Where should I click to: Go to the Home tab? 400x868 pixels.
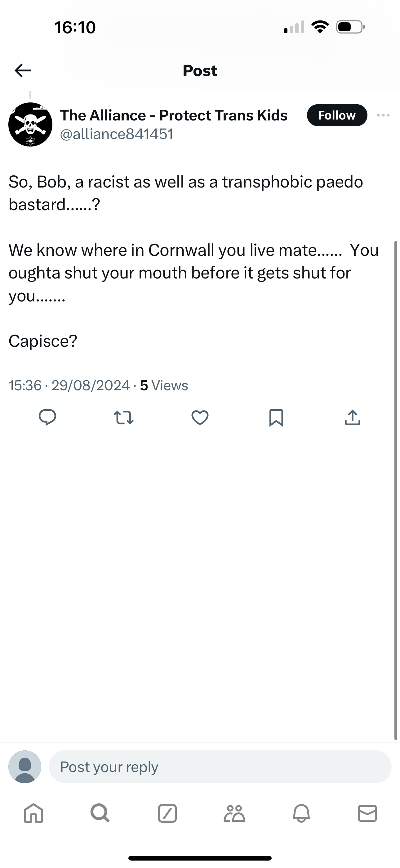(x=34, y=813)
